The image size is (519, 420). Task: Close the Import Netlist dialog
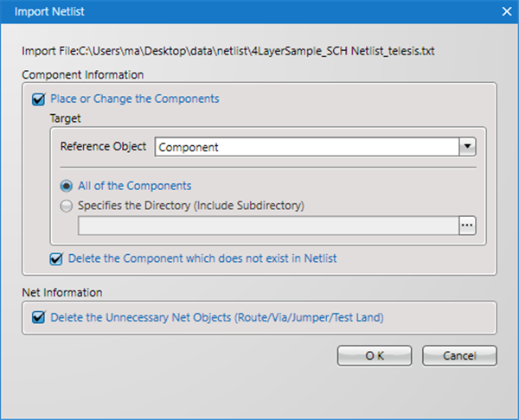[x=506, y=10]
